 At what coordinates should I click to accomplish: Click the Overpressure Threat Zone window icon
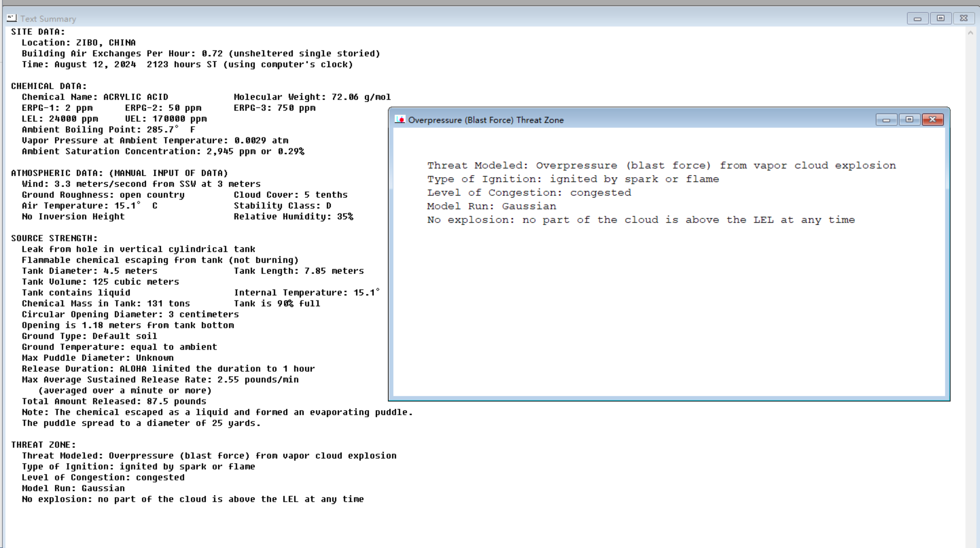click(399, 120)
